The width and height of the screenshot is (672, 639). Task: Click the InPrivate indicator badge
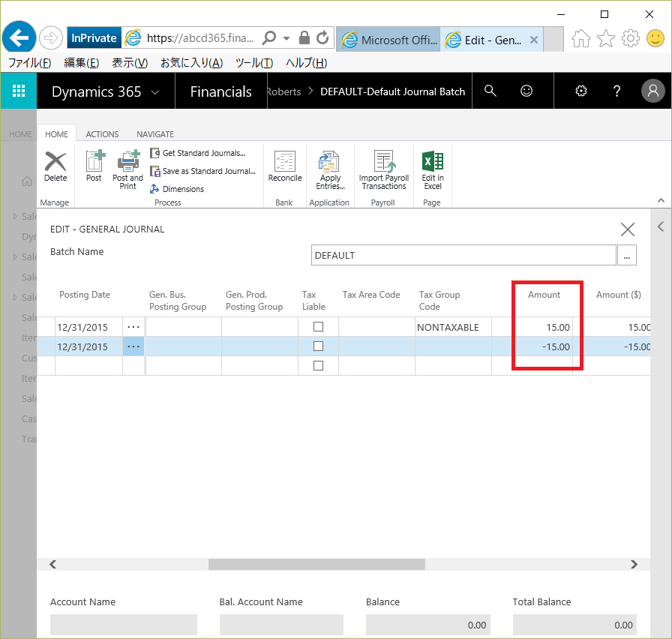pyautogui.click(x=94, y=38)
